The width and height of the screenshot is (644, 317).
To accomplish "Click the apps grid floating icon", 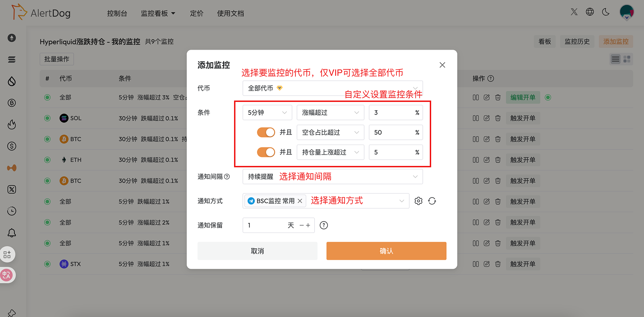I will [x=7, y=255].
